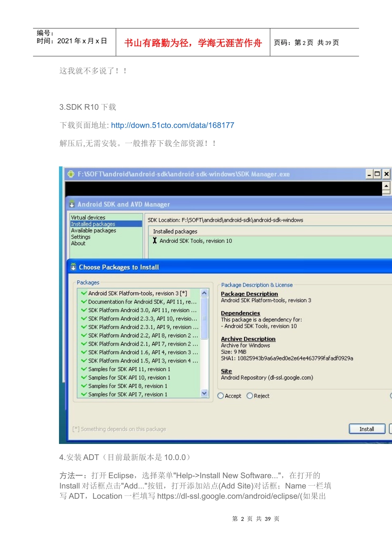The width and height of the screenshot is (392, 555).
Task: Maximize the SDK Manager.exe window
Action: (x=377, y=174)
